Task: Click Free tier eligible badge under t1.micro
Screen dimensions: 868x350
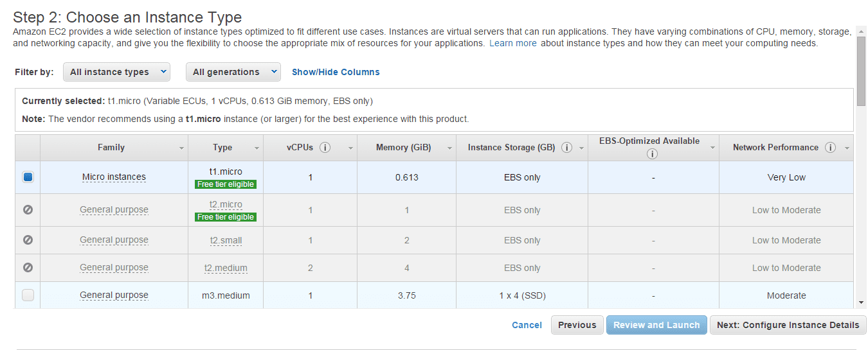Action: tap(226, 184)
